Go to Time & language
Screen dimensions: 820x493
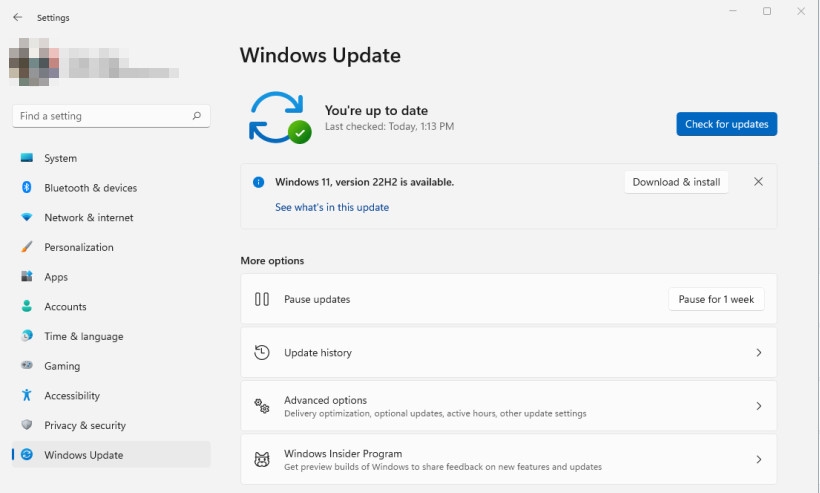tap(111, 336)
